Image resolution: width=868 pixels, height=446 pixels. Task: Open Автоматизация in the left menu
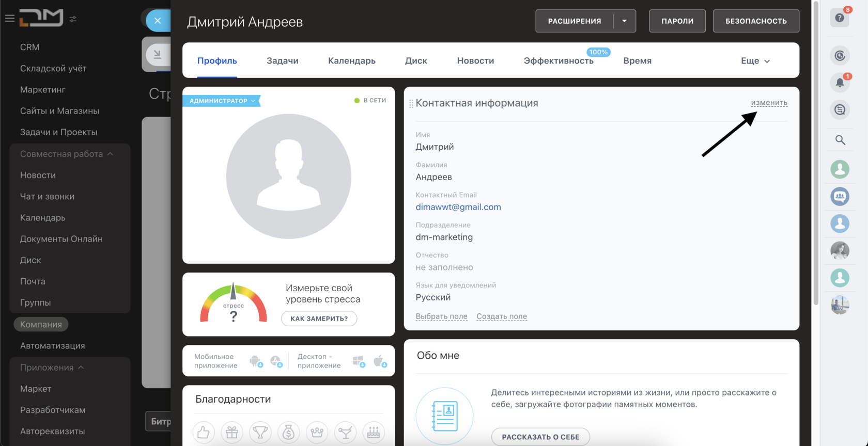click(x=52, y=346)
